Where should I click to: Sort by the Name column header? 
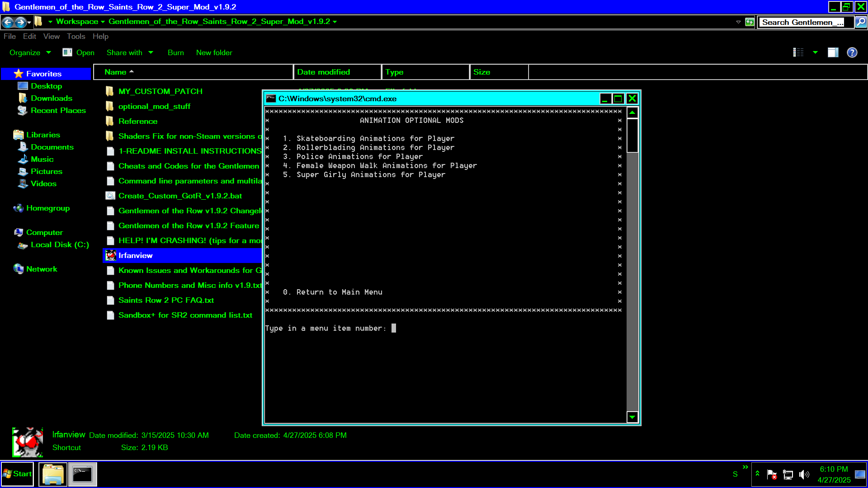pos(193,72)
